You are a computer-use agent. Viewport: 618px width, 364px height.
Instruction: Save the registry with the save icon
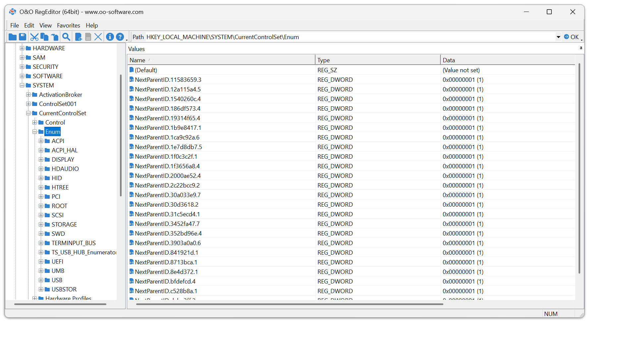click(x=22, y=37)
